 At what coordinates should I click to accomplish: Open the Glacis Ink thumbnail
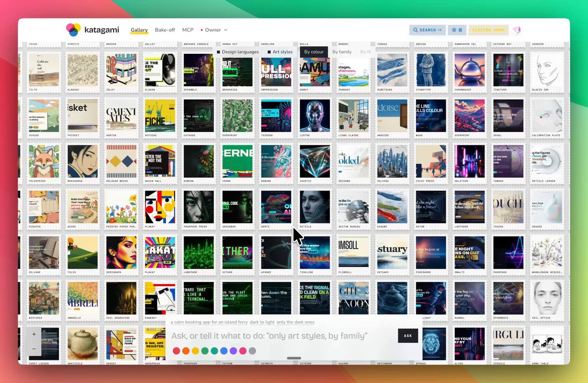547,70
